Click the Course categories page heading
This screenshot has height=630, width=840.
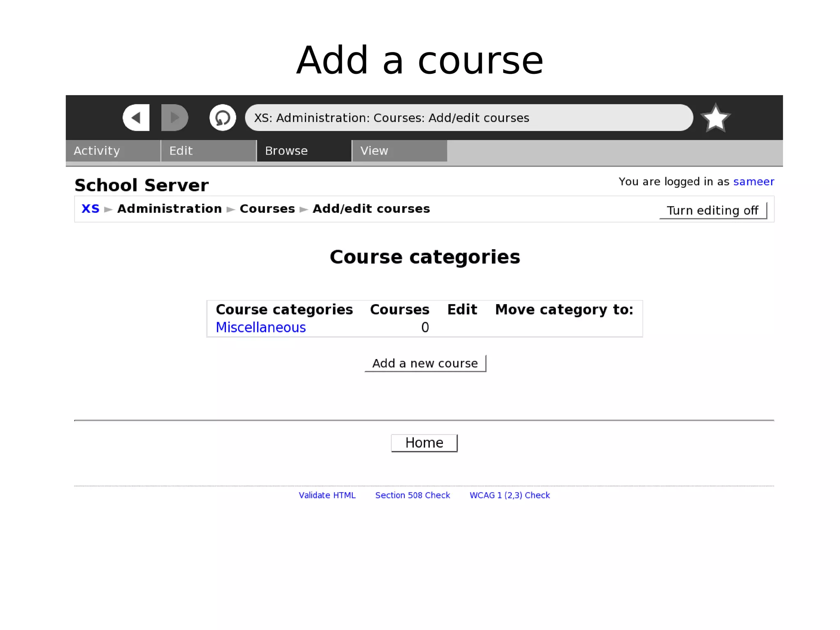[x=425, y=257]
